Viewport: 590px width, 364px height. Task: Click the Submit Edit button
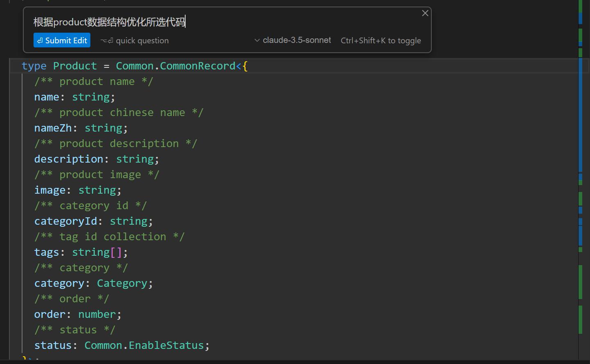click(x=62, y=40)
